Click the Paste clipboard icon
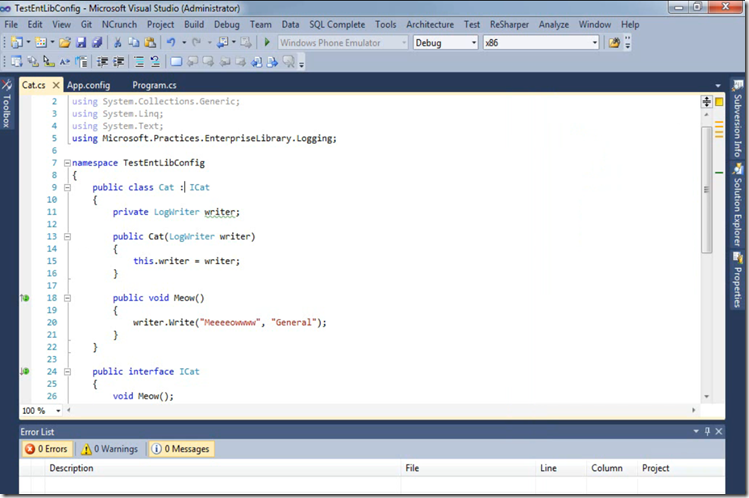Image resolution: width=749 pixels, height=498 pixels. [150, 43]
